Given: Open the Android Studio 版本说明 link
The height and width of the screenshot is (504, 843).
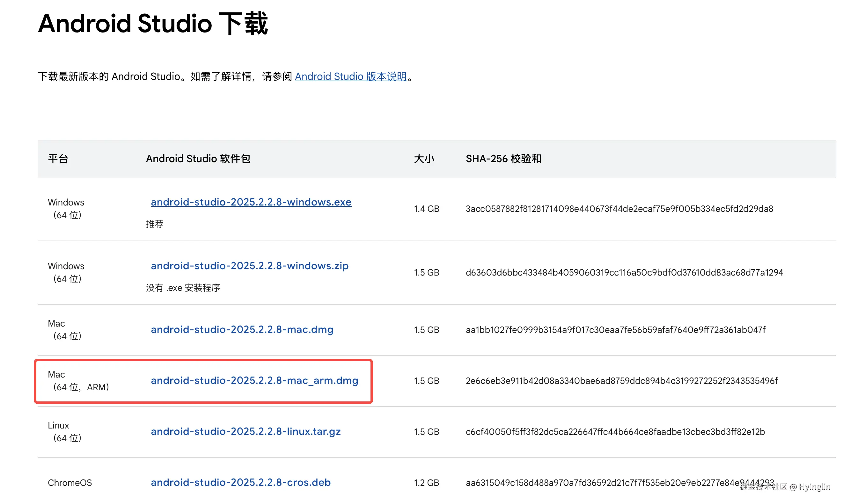Looking at the screenshot, I should coord(351,76).
